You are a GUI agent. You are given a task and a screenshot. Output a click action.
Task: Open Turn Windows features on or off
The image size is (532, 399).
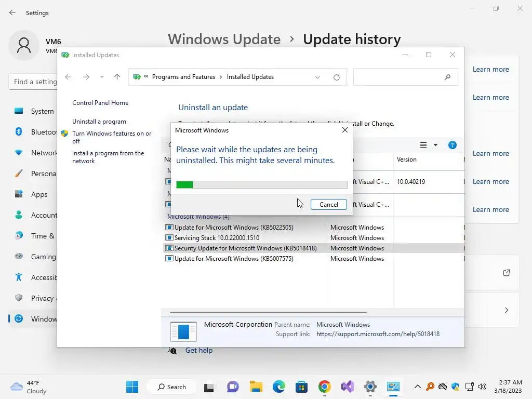(112, 137)
